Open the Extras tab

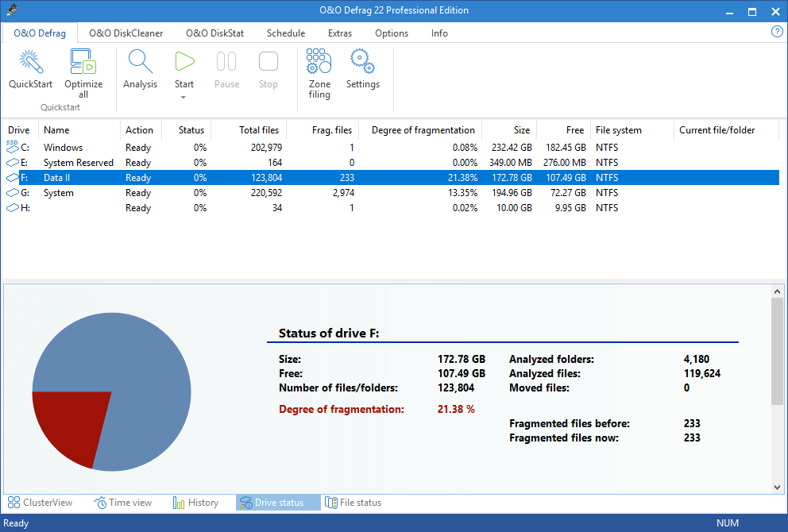click(340, 33)
